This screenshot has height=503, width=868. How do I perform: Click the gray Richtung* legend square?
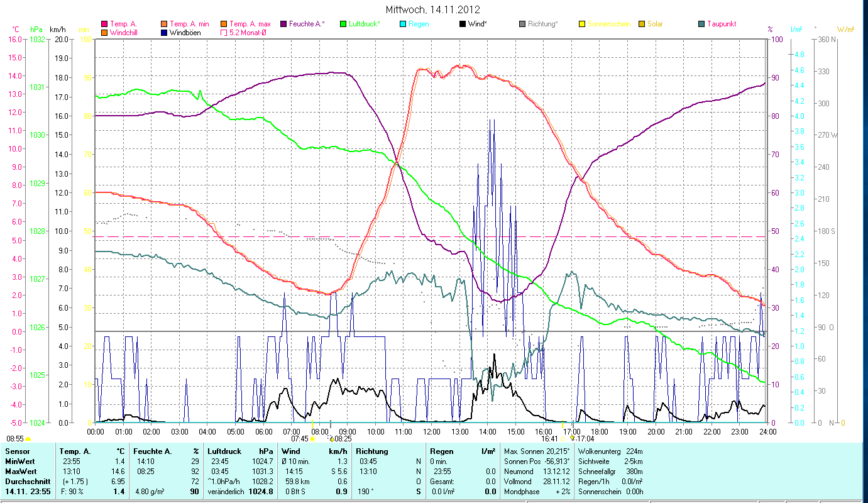click(522, 24)
